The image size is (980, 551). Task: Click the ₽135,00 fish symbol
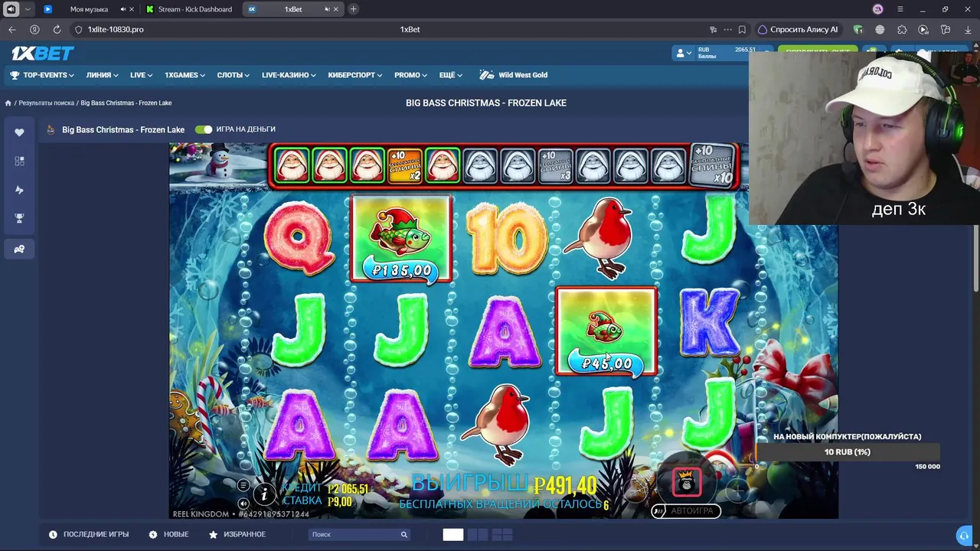click(401, 239)
